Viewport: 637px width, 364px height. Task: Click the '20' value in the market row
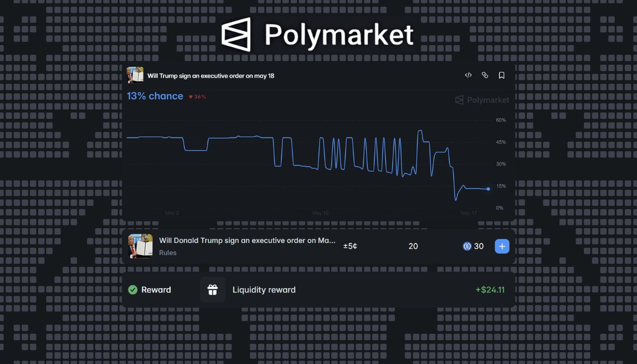point(413,246)
